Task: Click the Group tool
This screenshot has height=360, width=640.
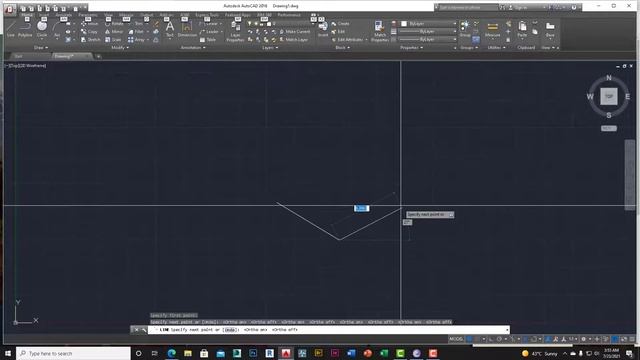Action: coord(464,29)
